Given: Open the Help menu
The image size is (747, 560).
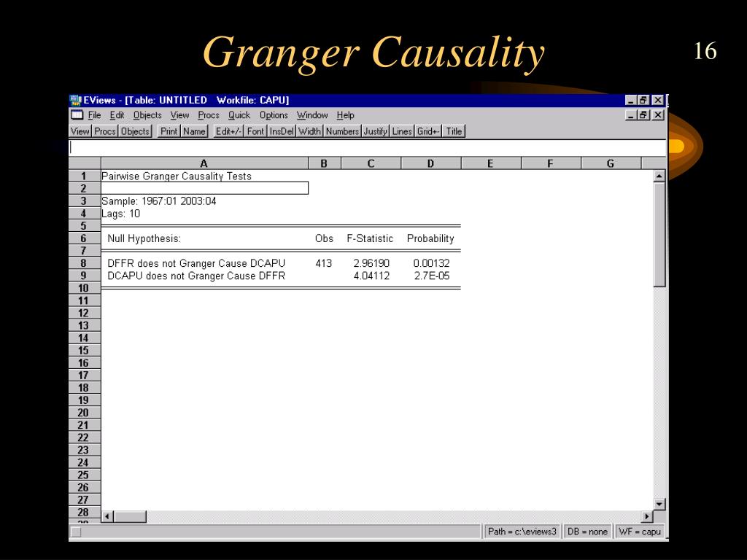Looking at the screenshot, I should (x=345, y=115).
